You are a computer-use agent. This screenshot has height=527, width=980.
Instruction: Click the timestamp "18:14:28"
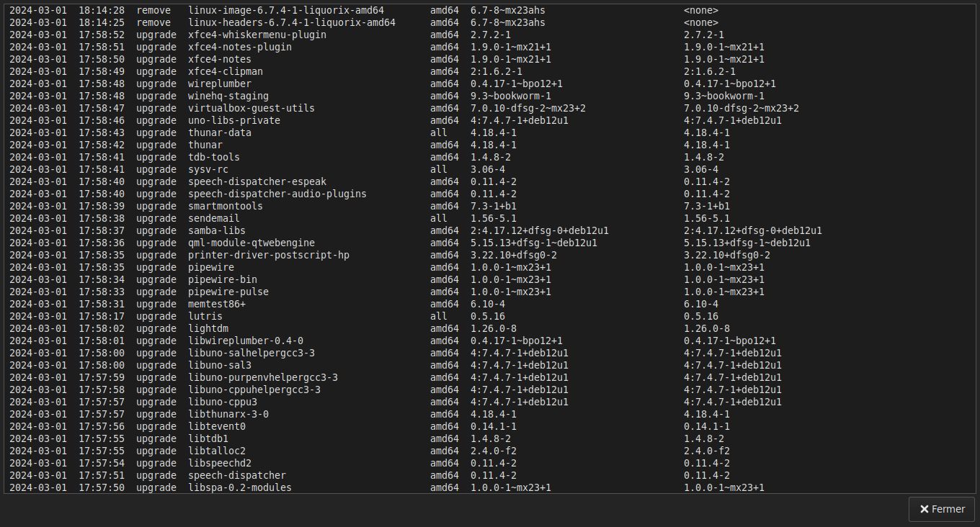(x=102, y=11)
